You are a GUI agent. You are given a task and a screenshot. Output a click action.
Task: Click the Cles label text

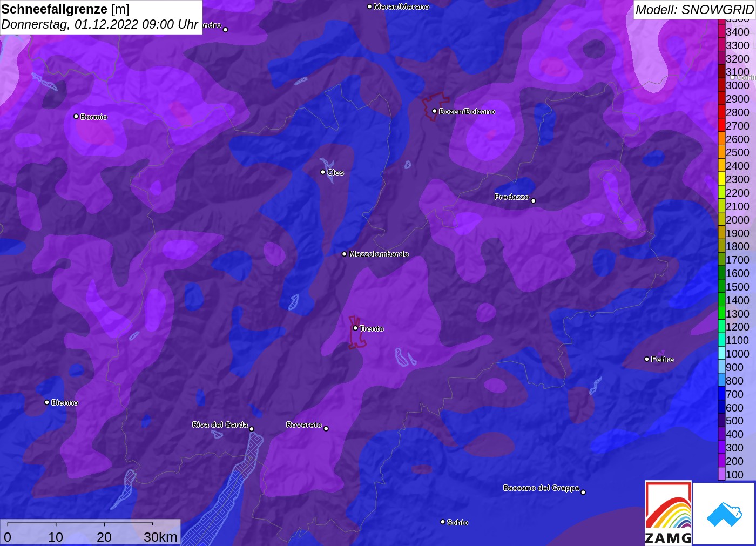pos(335,172)
